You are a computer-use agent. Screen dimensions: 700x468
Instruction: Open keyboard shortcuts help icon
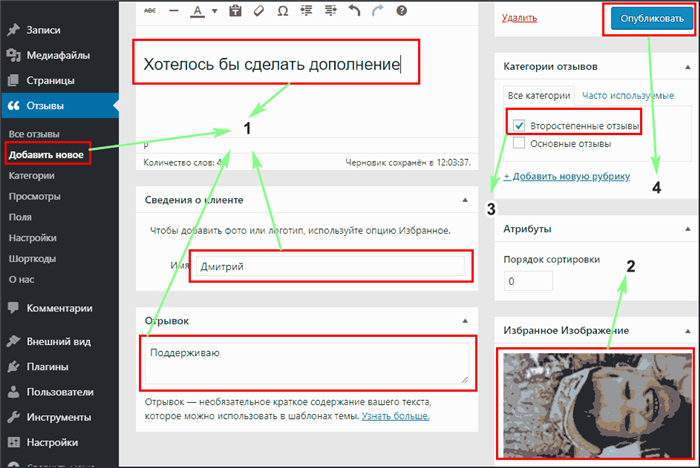[x=401, y=11]
